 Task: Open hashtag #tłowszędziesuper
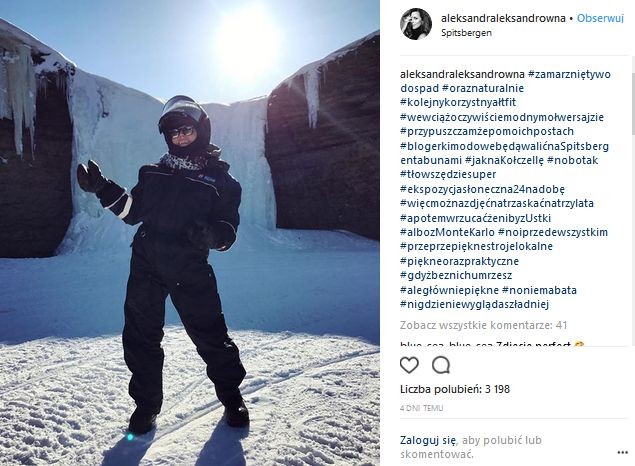(x=448, y=174)
